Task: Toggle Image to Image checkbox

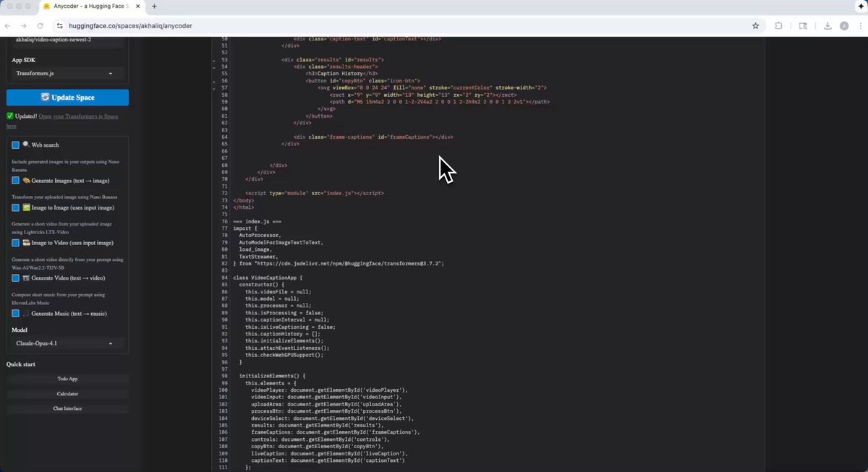Action: [x=15, y=207]
